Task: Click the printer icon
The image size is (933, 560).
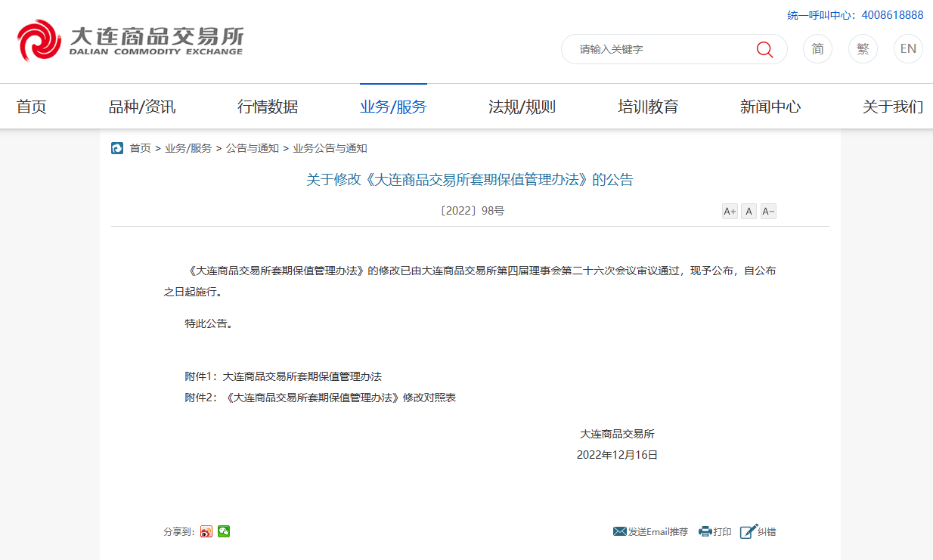Action: (x=705, y=532)
